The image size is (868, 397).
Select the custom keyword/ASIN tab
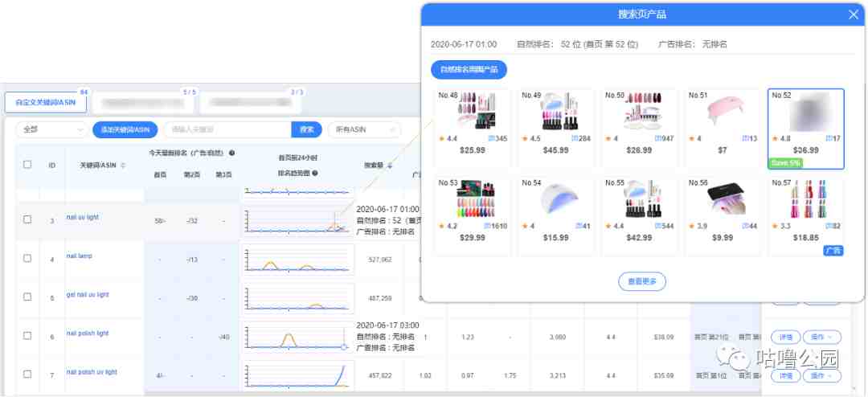click(x=46, y=102)
